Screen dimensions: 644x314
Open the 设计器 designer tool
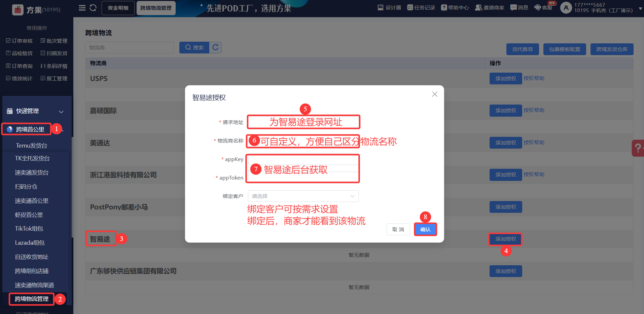coord(389,8)
